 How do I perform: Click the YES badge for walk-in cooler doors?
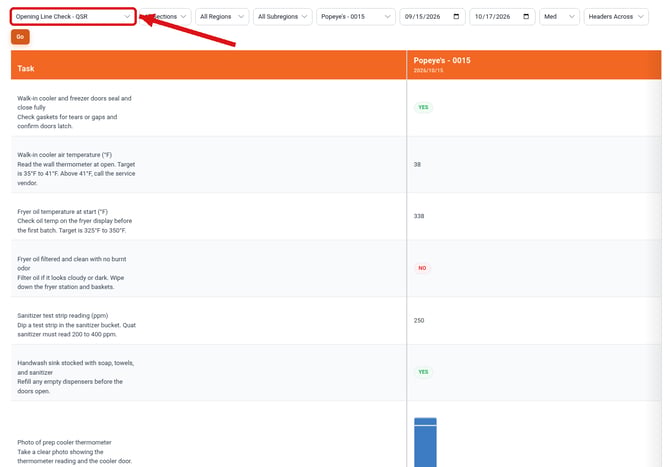point(423,107)
